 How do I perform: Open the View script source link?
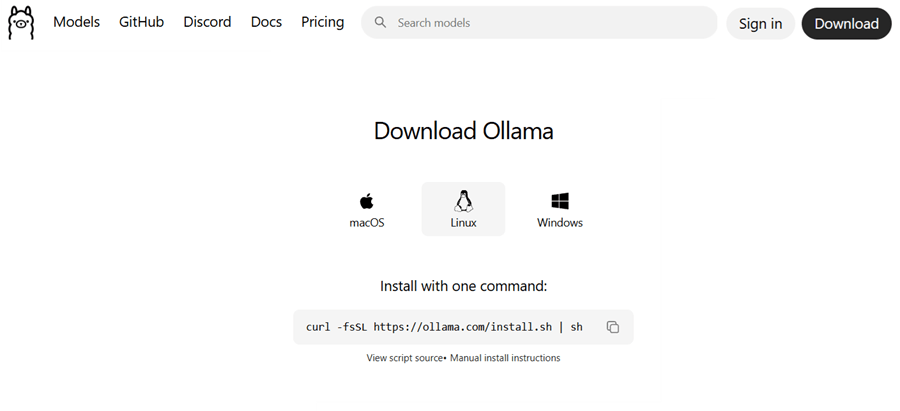pyautogui.click(x=404, y=358)
